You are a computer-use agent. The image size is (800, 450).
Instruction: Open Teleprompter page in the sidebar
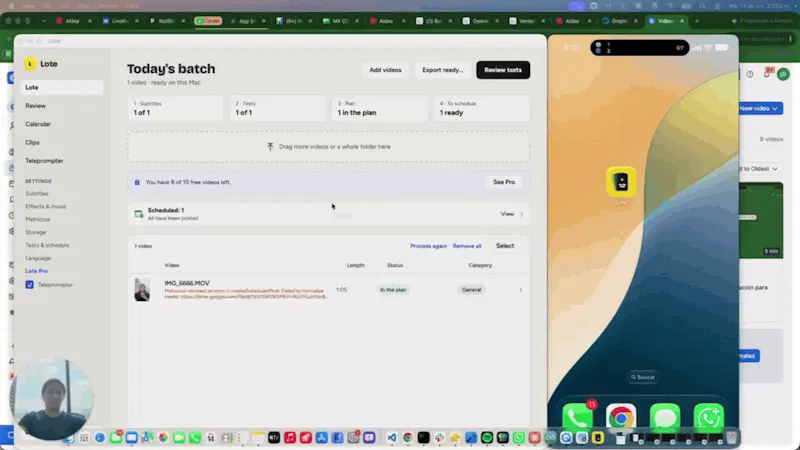point(44,161)
